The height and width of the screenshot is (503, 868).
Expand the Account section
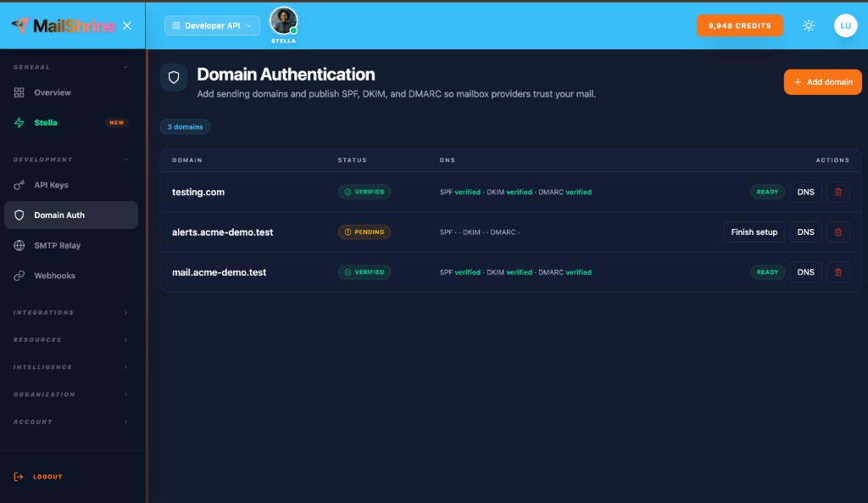pos(71,422)
